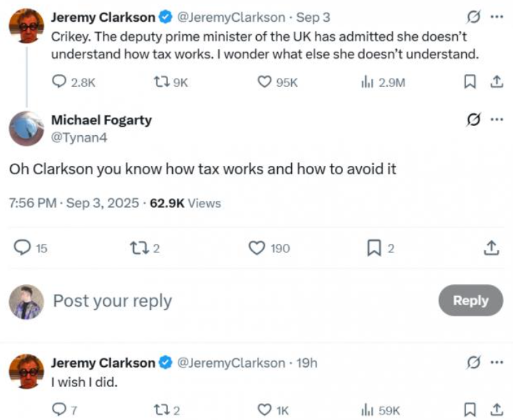Open more options menu on Fogarty's tweet

coord(497,120)
